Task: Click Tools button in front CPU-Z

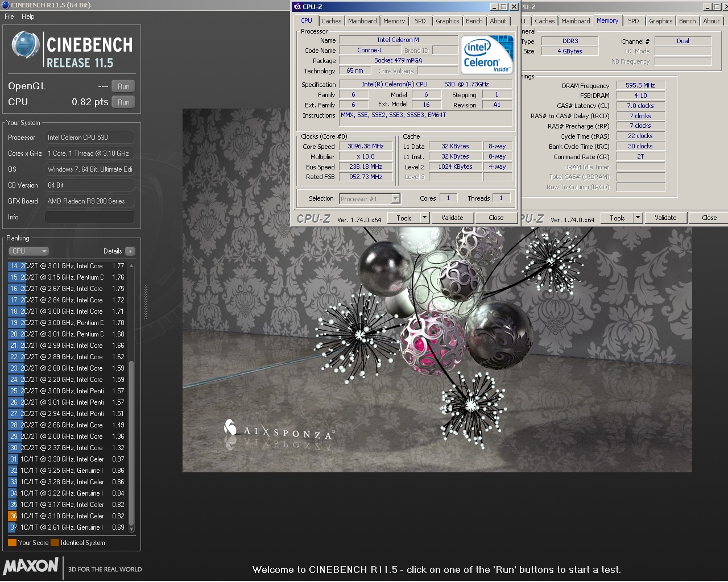Action: coord(404,218)
